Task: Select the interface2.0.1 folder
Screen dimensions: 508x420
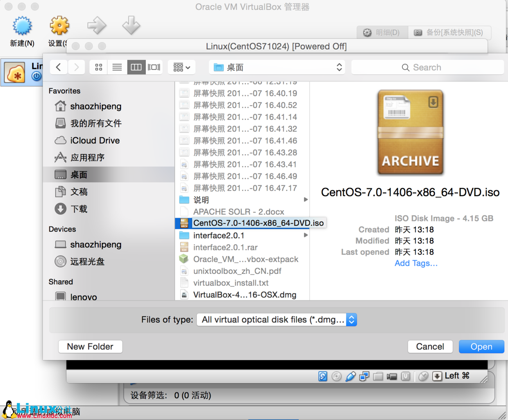Action: [242, 236]
